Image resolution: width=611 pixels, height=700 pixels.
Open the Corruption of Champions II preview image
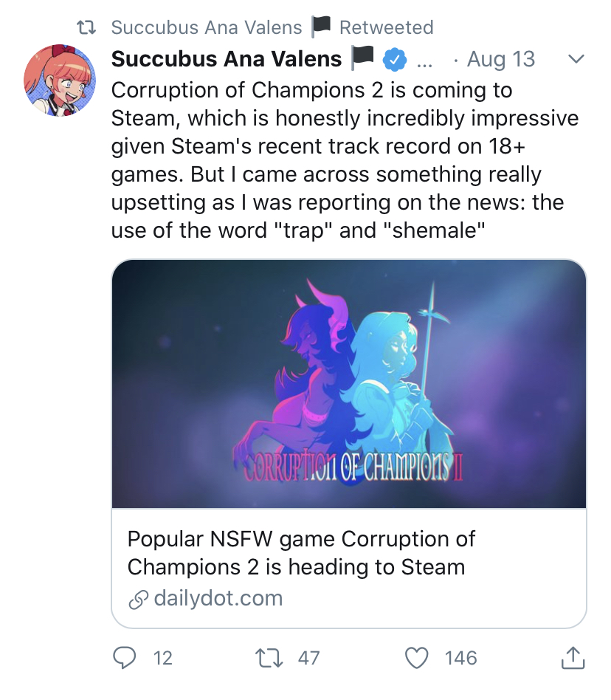(x=349, y=384)
